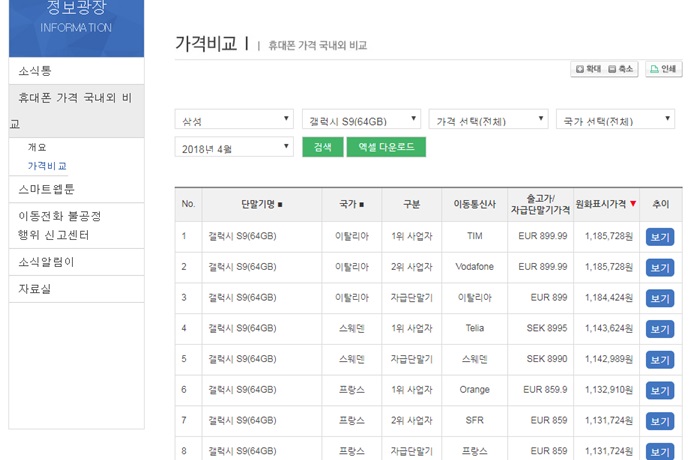Sort by 국가 column square icon
Image resolution: width=690 pixels, height=460 pixels.
tap(362, 205)
